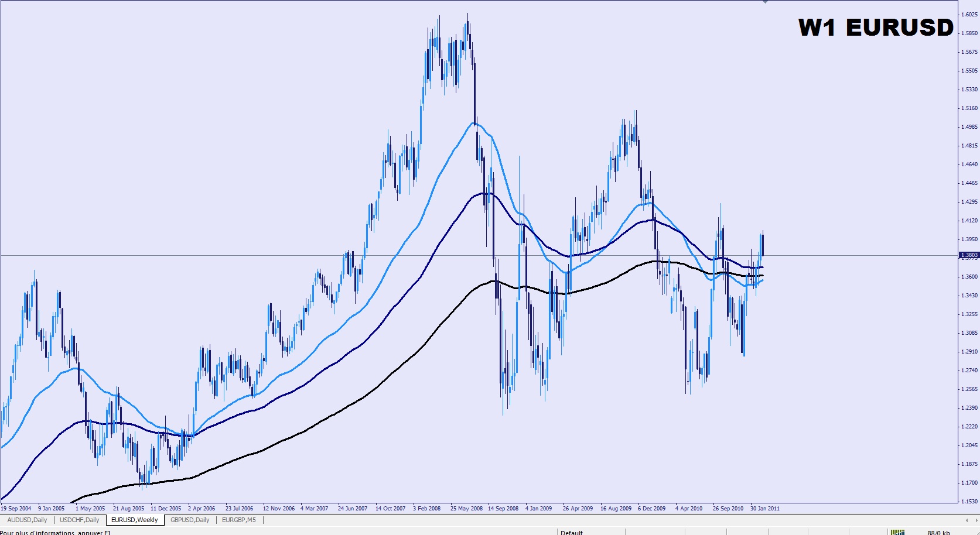Click the 88/0 kb traffic indicator
This screenshot has height=535, width=980.
coord(938,533)
